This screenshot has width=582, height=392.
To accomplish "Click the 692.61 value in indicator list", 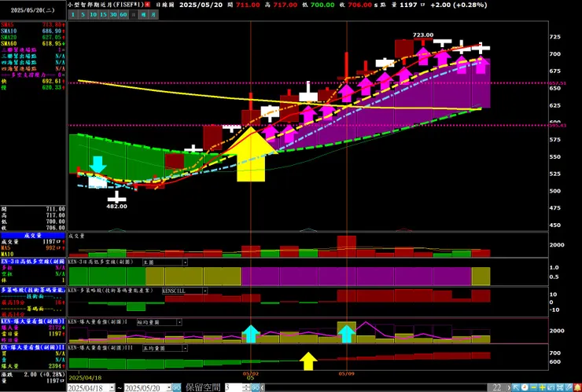I will click(x=53, y=81).
